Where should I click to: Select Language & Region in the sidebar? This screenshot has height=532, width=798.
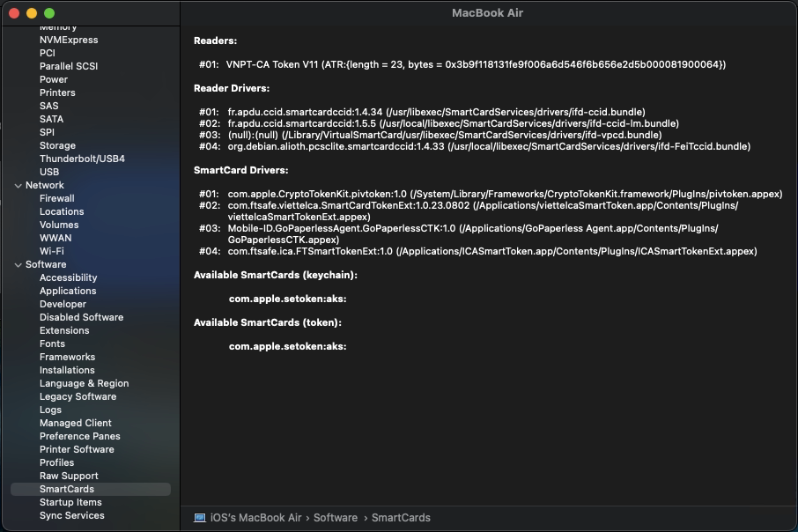pos(84,384)
